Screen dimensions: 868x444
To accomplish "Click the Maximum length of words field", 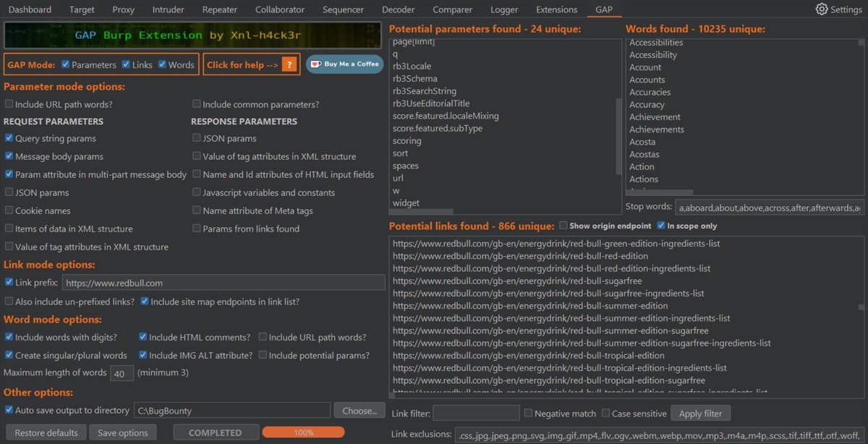I will pyautogui.click(x=122, y=374).
